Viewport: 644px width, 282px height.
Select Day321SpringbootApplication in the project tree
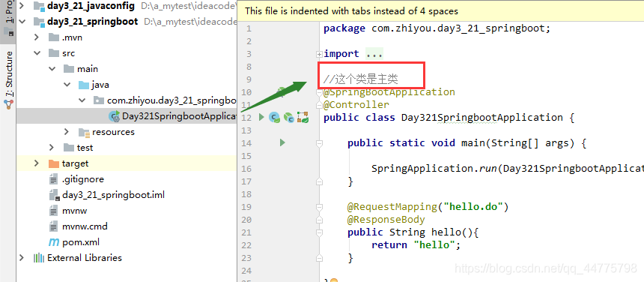(x=127, y=116)
